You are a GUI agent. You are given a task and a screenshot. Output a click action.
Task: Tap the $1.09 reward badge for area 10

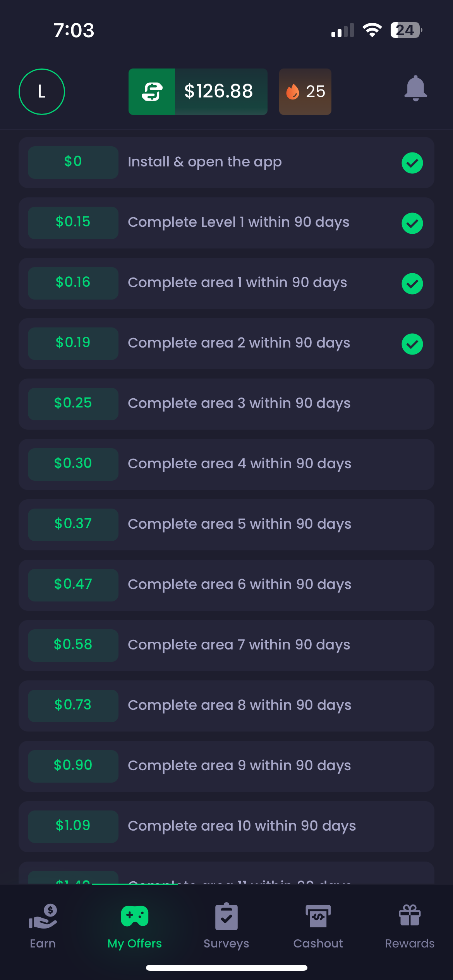pos(73,827)
